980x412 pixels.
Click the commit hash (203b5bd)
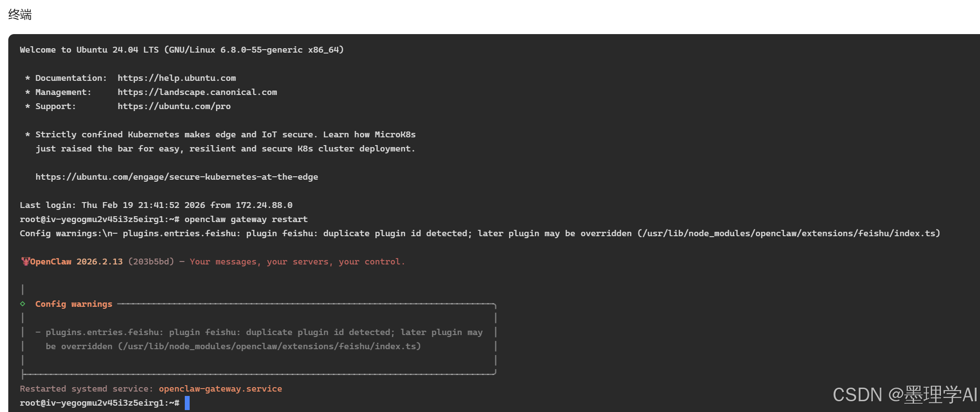151,262
